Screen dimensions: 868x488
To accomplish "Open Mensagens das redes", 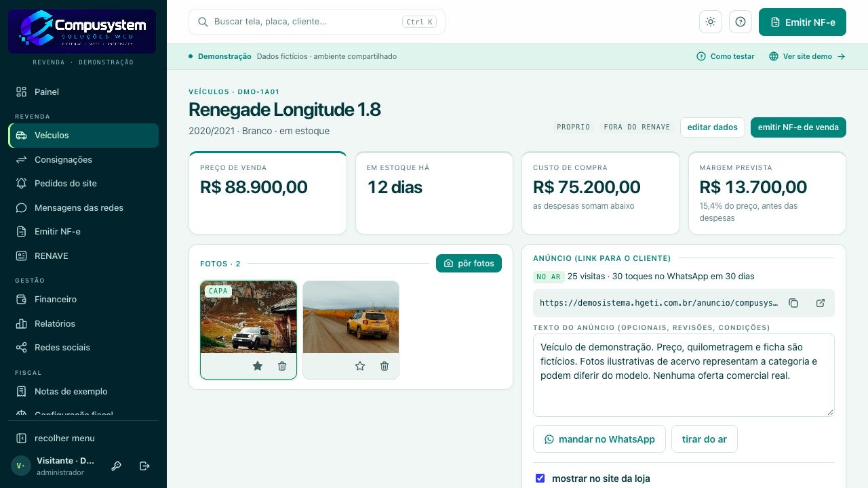I will [83, 207].
